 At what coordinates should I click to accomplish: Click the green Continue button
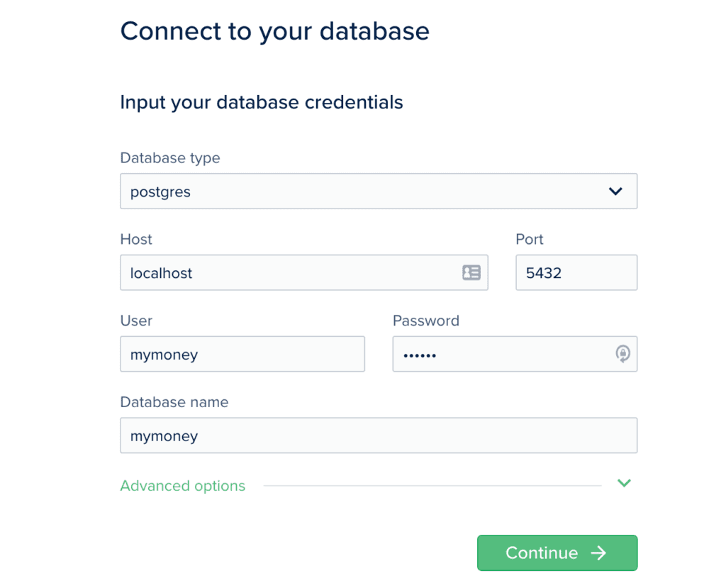(x=557, y=553)
